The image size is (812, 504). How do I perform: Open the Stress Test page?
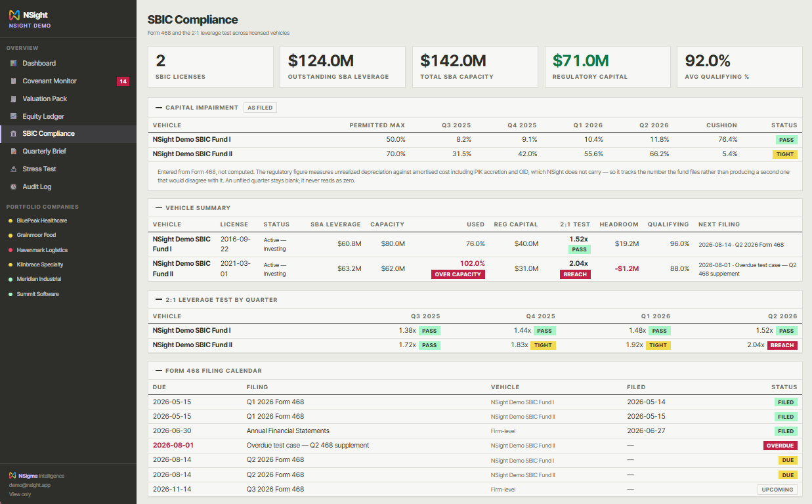pyautogui.click(x=68, y=169)
